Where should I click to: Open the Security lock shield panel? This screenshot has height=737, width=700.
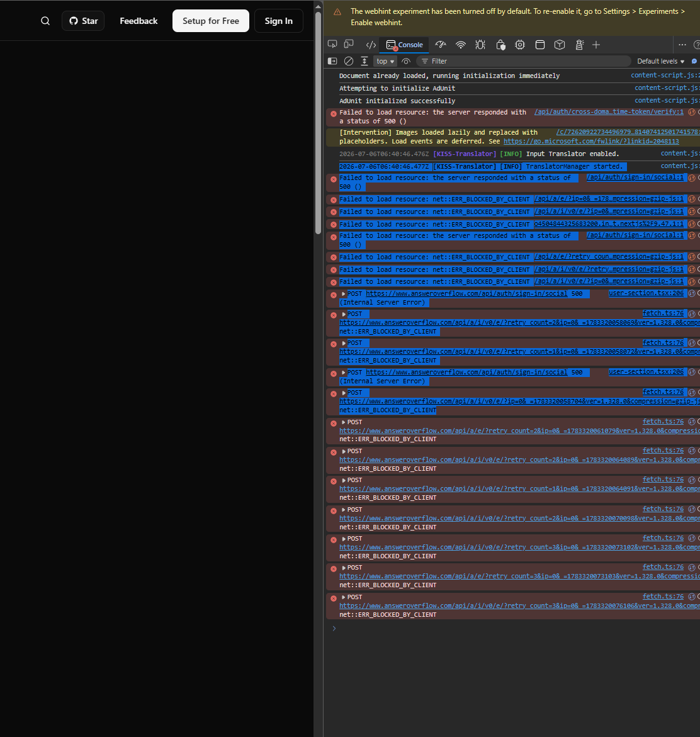tap(500, 45)
